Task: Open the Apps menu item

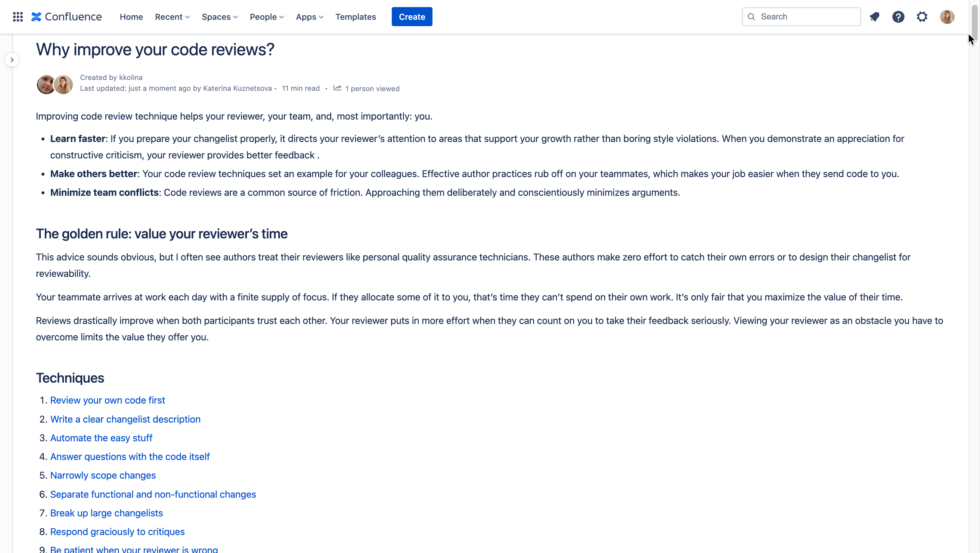Action: 308,16
